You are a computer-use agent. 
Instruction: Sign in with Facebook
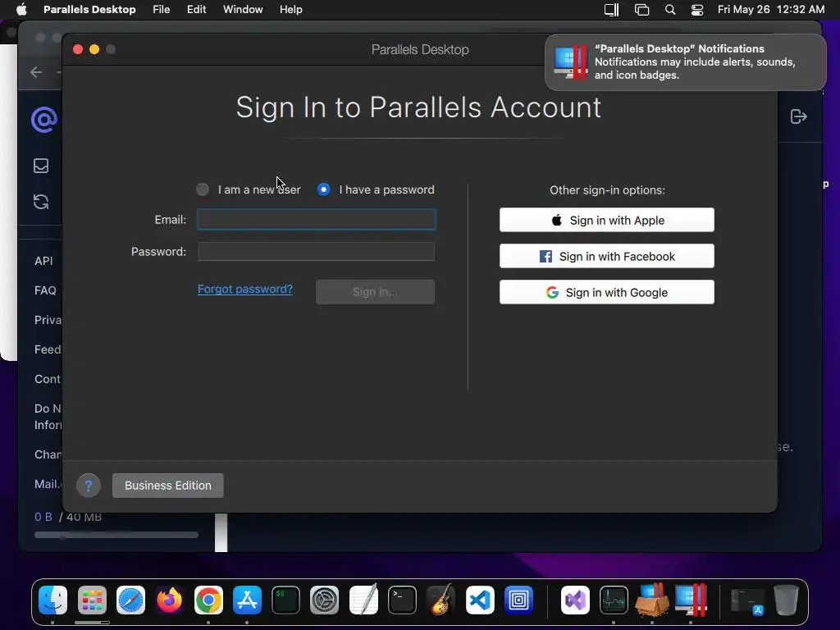coord(607,256)
